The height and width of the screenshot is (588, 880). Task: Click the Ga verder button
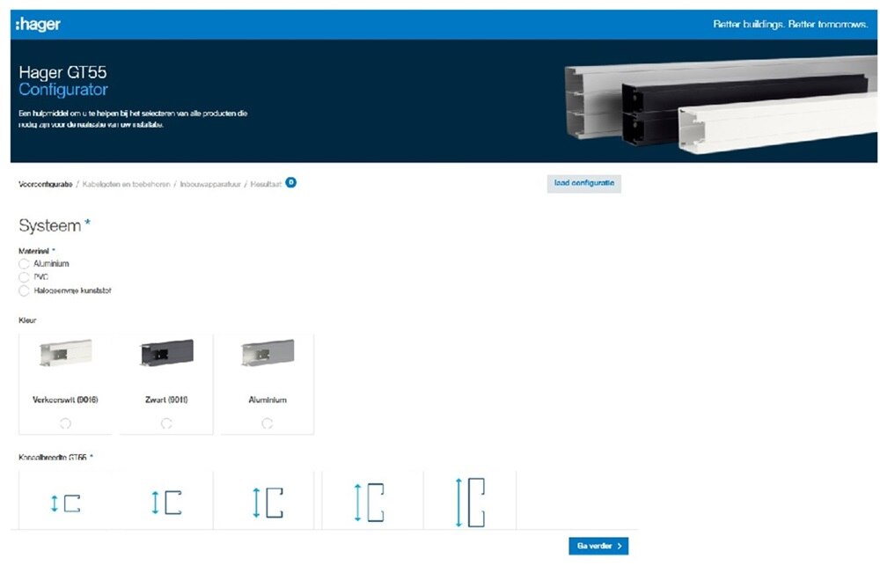point(598,546)
